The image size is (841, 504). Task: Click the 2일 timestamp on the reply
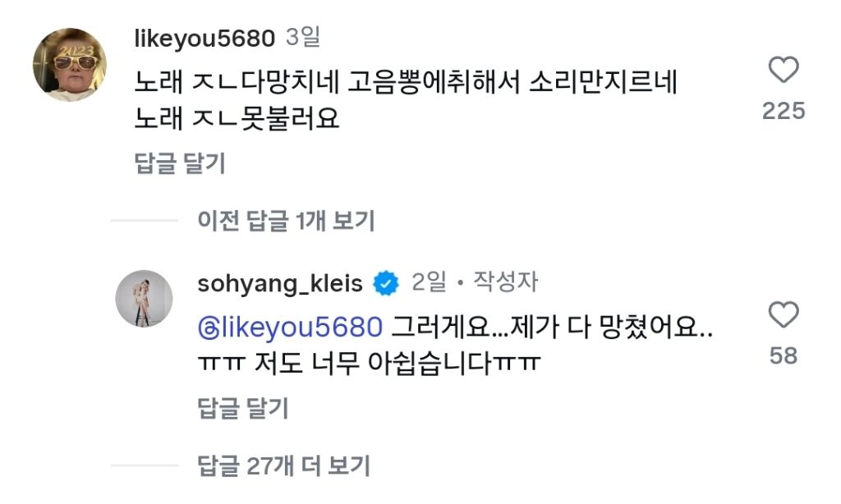click(430, 283)
